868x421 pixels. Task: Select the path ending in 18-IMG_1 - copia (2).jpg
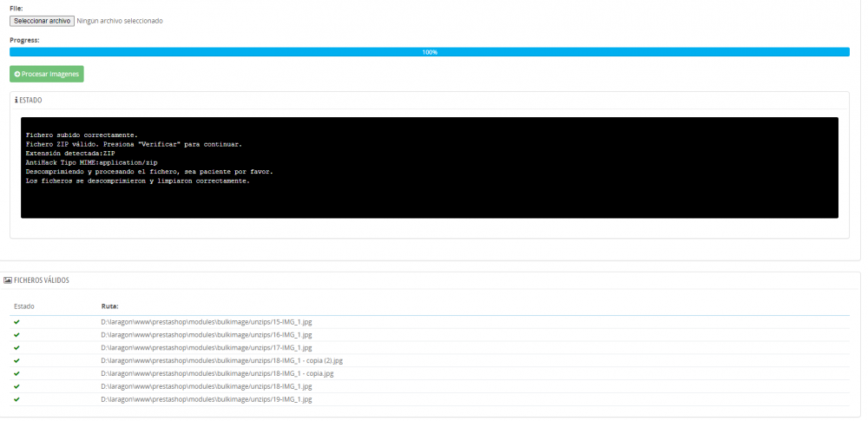coord(222,360)
